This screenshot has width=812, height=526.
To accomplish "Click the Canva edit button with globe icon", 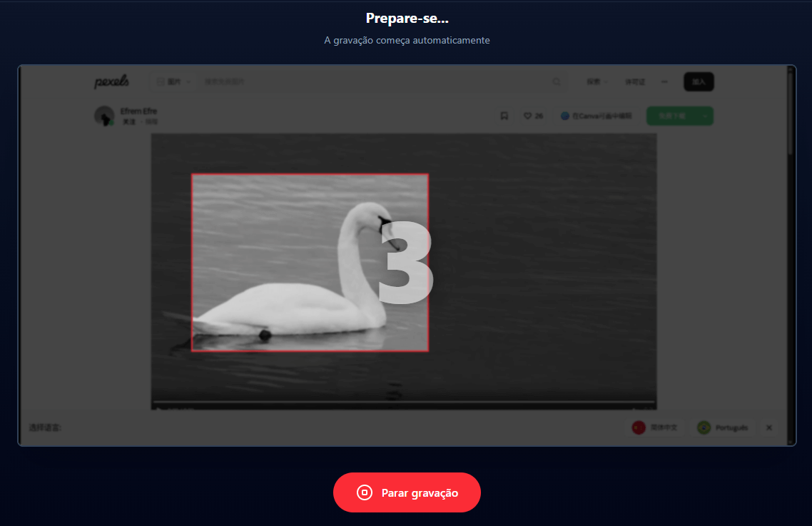I will pos(596,116).
